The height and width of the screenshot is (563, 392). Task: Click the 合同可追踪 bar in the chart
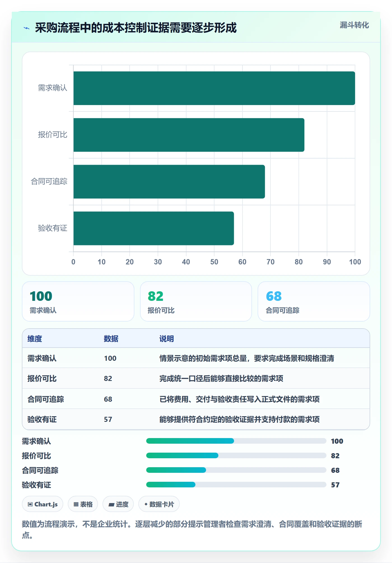(169, 182)
